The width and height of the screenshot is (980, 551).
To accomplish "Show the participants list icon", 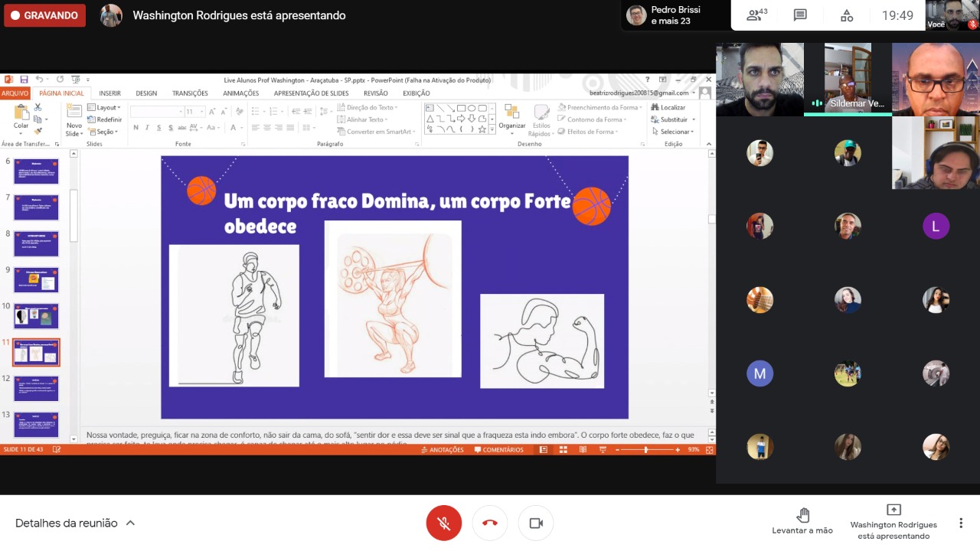I will 756,15.
